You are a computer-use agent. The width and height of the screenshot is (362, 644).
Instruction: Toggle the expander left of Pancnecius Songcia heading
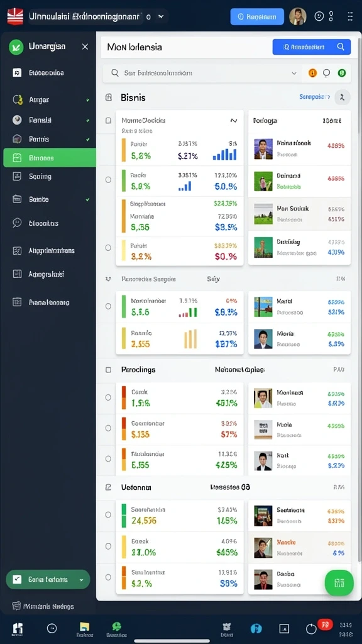[x=108, y=279]
